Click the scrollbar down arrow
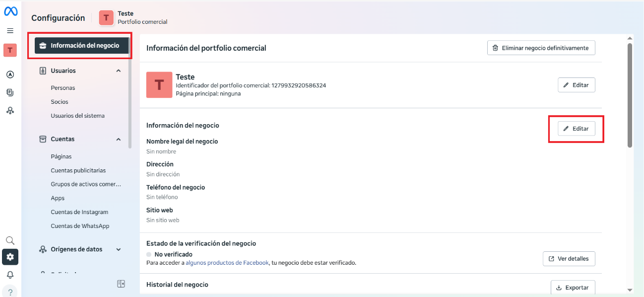 pyautogui.click(x=630, y=290)
